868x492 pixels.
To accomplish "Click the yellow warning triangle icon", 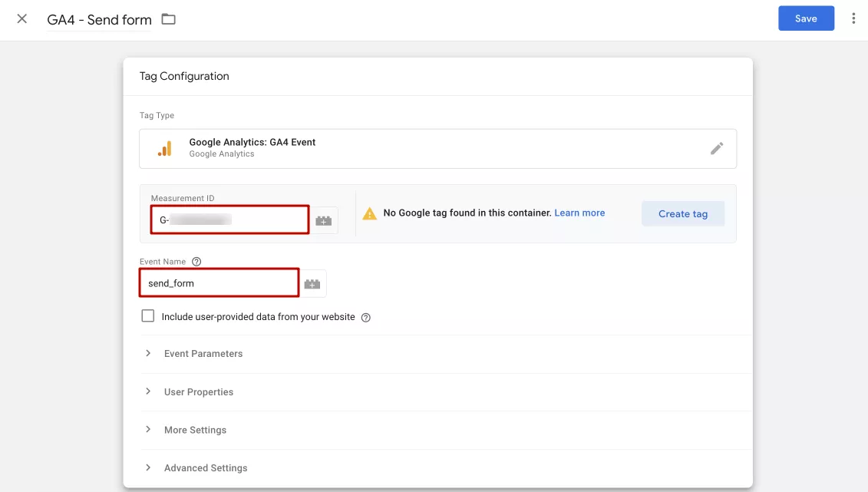I will [369, 213].
